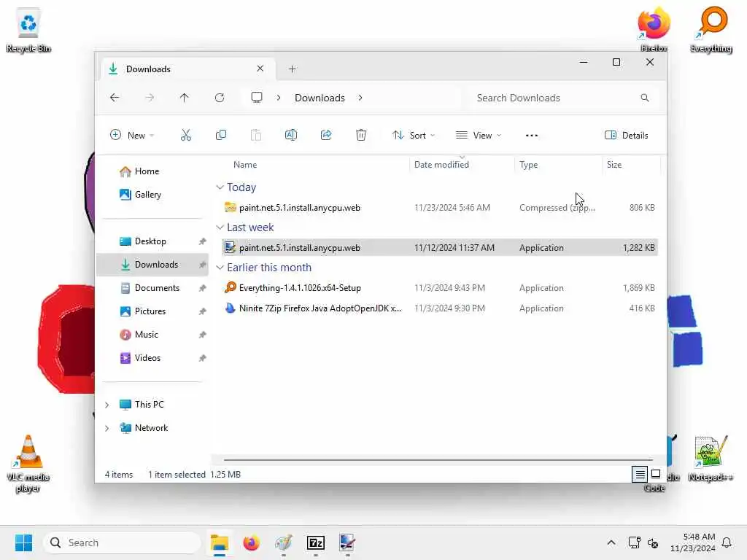747x560 pixels.
Task: Click Downloads breadcrumb in address bar
Action: (320, 98)
